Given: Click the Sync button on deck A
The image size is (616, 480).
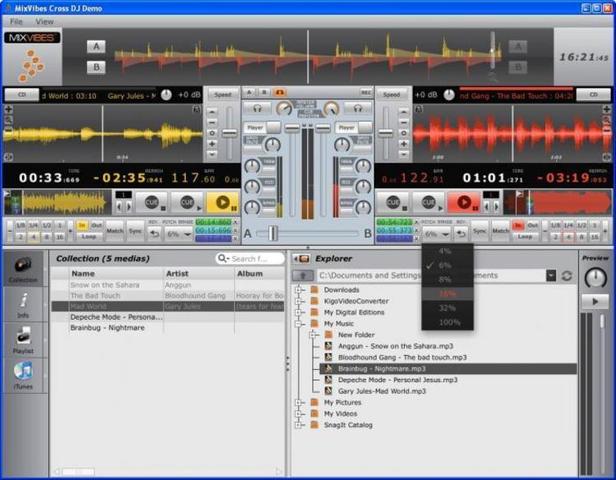Looking at the screenshot, I should 135,231.
